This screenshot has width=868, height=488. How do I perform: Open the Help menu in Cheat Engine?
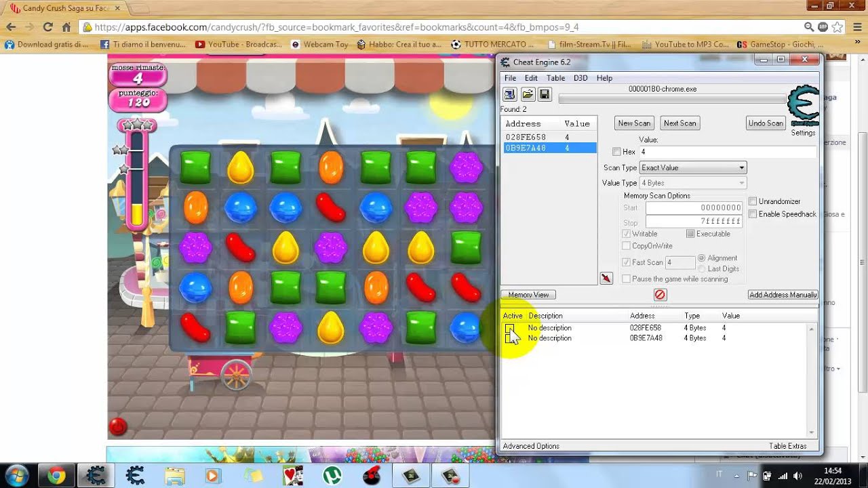604,78
